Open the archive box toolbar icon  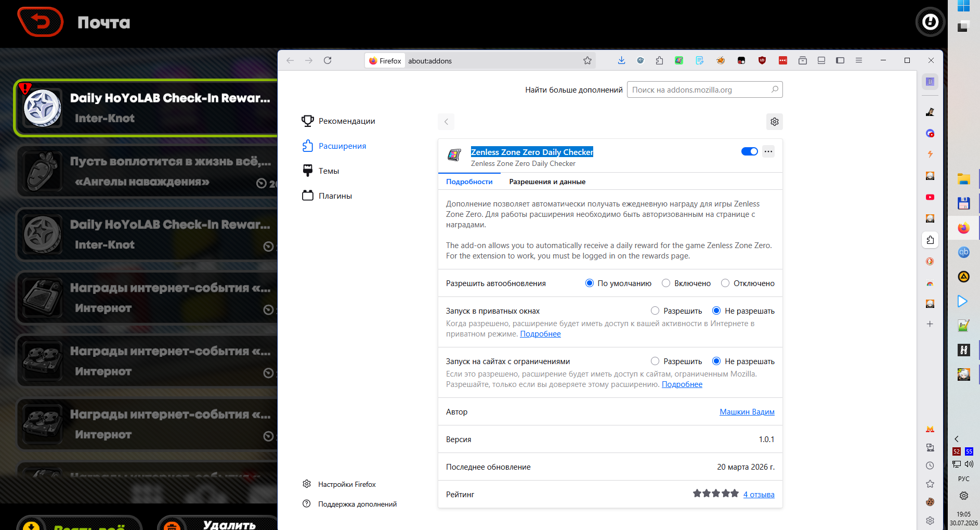[803, 60]
